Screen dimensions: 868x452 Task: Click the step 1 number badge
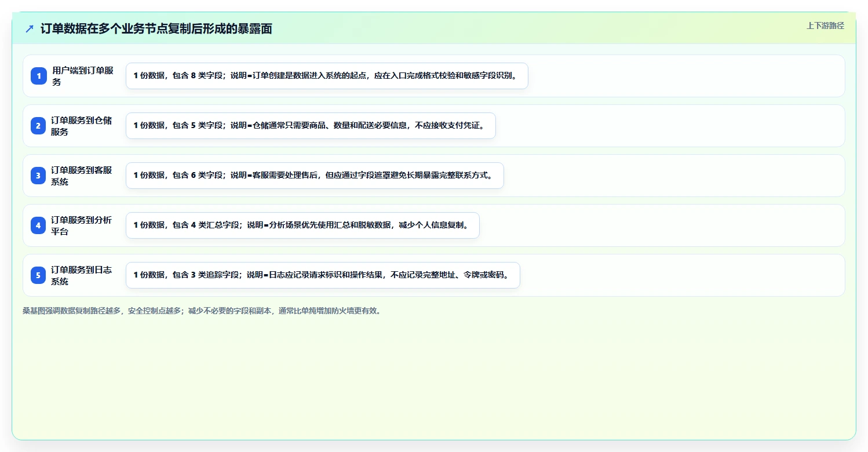(x=39, y=76)
